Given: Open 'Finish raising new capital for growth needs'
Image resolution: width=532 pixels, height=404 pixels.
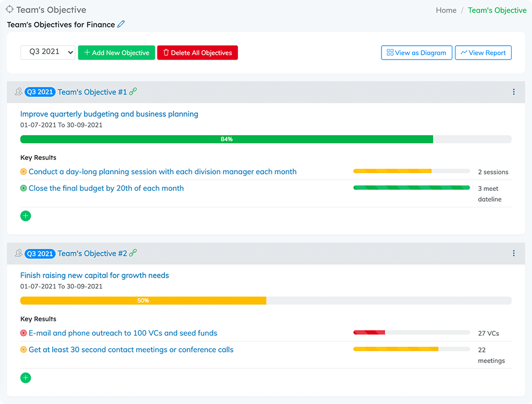Looking at the screenshot, I should click(95, 275).
